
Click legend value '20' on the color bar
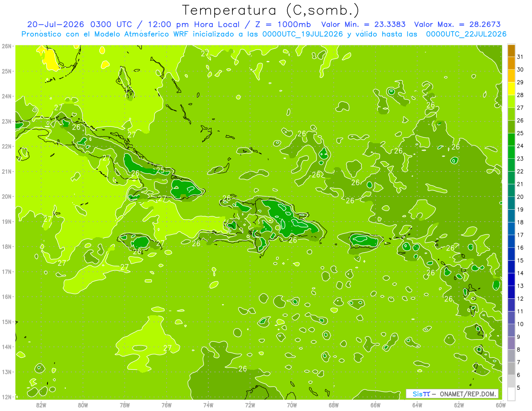pyautogui.click(x=520, y=196)
